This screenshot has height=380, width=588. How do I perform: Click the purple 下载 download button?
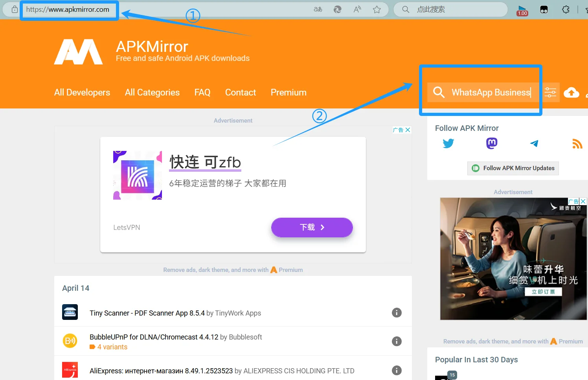coord(312,227)
